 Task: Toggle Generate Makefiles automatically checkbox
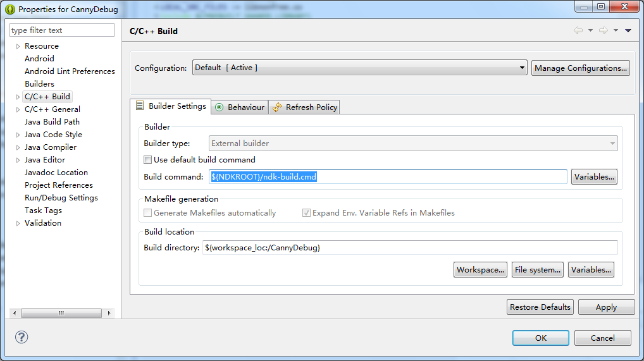[147, 212]
